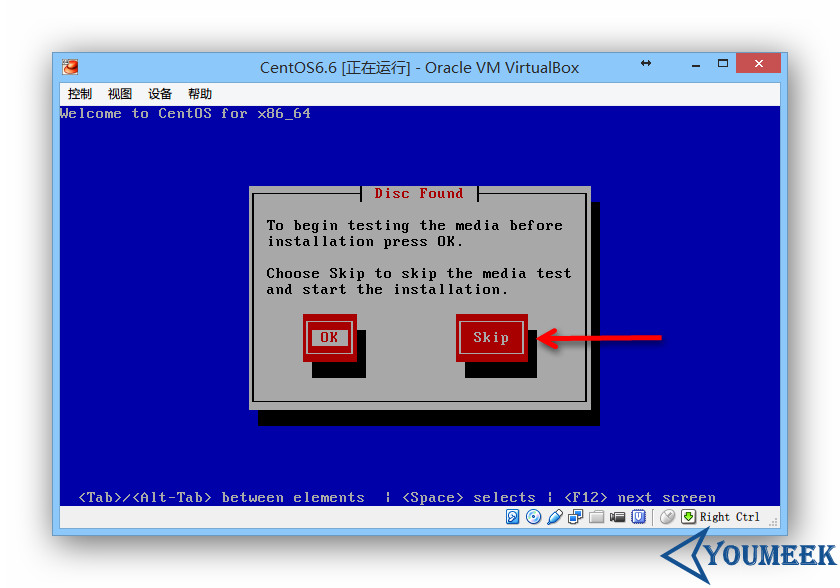
Task: Click the Welcome to CentOS text line
Action: [x=184, y=113]
